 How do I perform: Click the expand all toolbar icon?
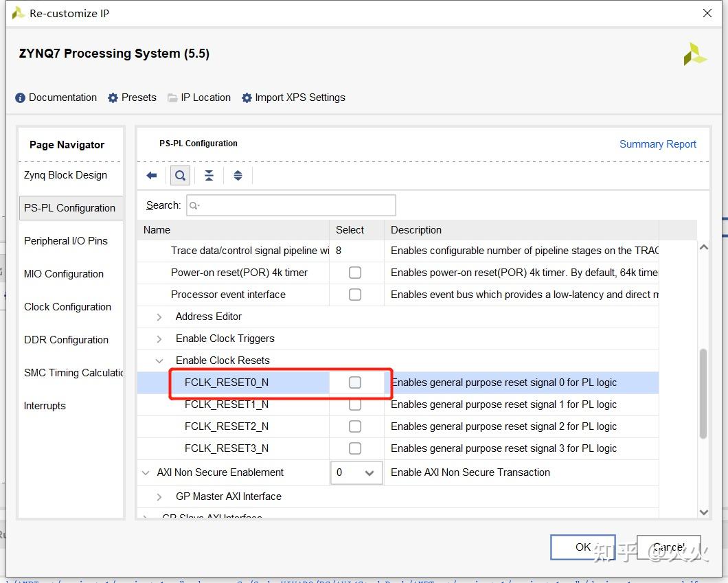[x=238, y=176]
